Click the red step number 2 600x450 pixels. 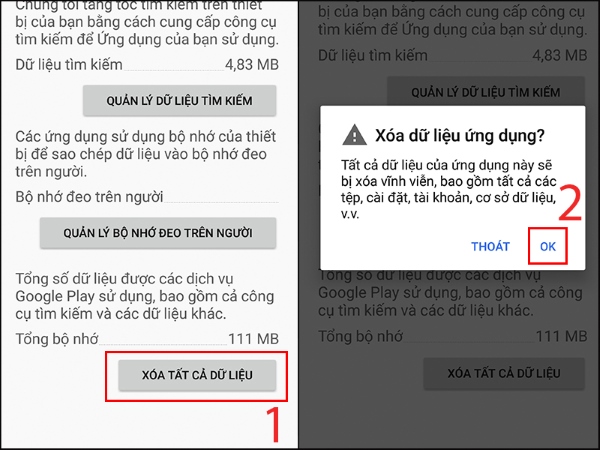[570, 203]
